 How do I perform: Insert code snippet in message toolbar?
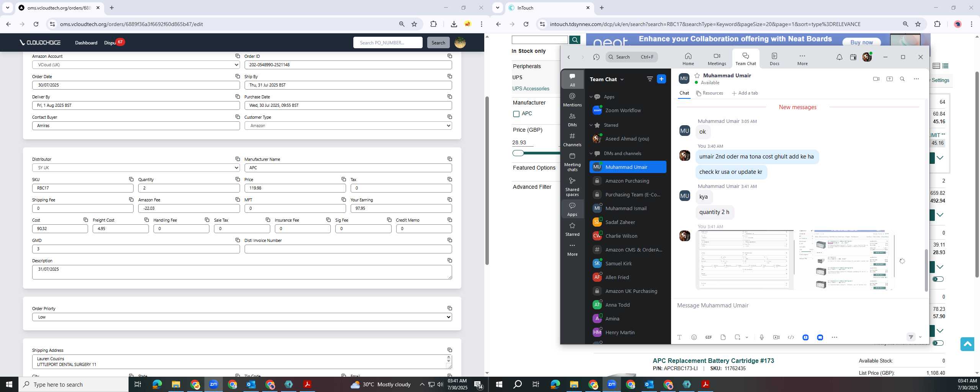[791, 337]
